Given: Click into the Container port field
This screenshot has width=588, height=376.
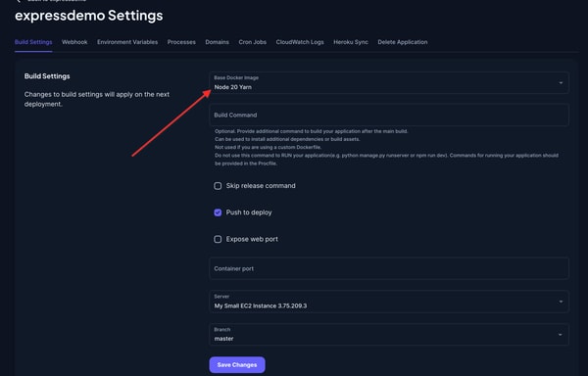Looking at the screenshot, I should click(x=389, y=268).
